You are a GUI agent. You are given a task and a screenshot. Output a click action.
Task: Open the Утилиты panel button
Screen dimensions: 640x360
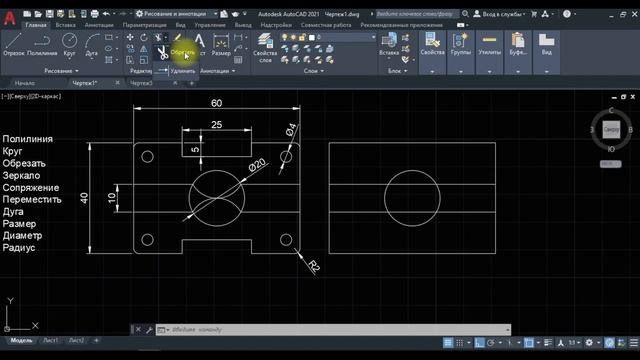point(489,52)
